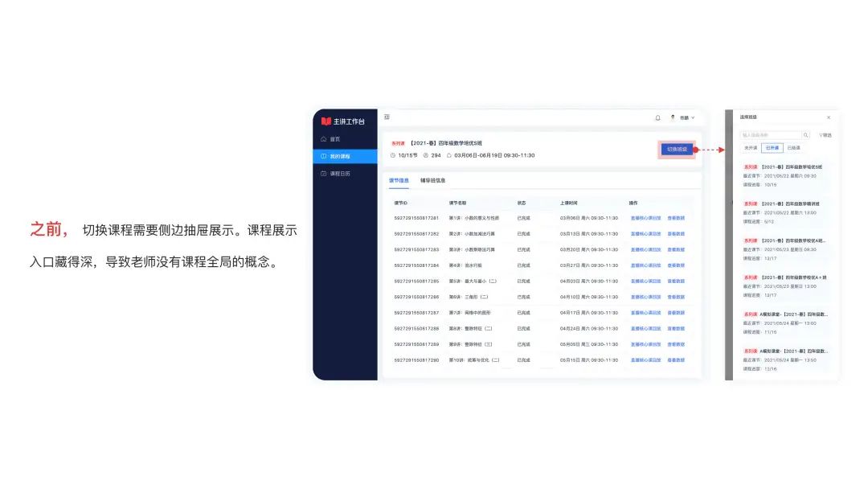Open the 筛选 filter in the drawer

pos(825,135)
